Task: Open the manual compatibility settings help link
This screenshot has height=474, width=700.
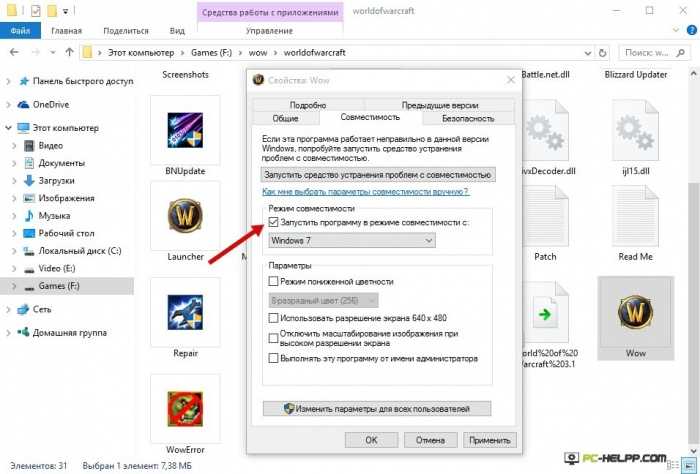Action: pos(365,192)
